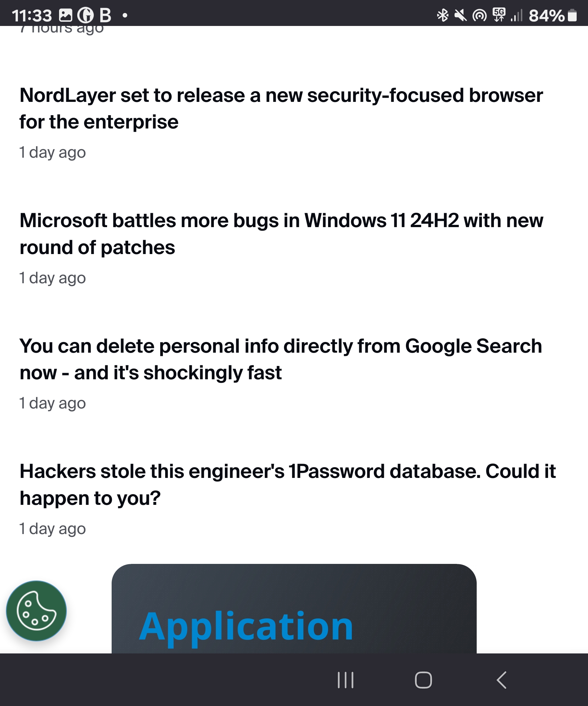Screen dimensions: 588x706
Task: Tap the 11:33 clock in status bar
Action: coord(31,16)
